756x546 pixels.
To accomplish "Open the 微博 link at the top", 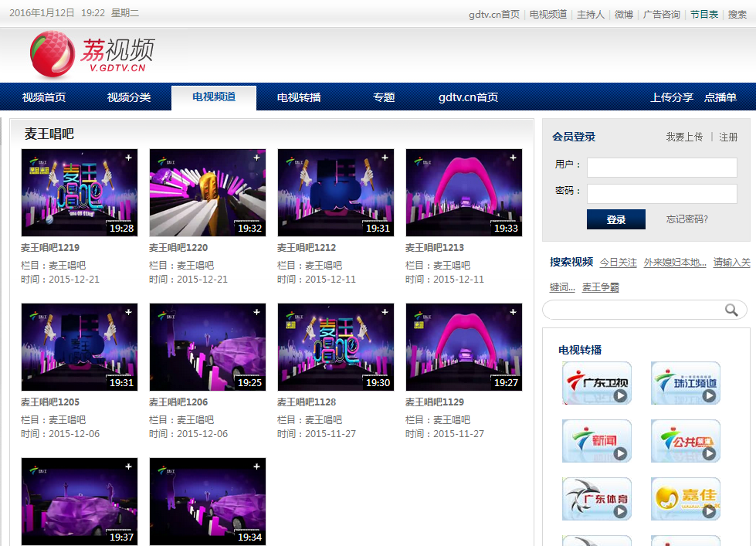I will click(x=624, y=15).
